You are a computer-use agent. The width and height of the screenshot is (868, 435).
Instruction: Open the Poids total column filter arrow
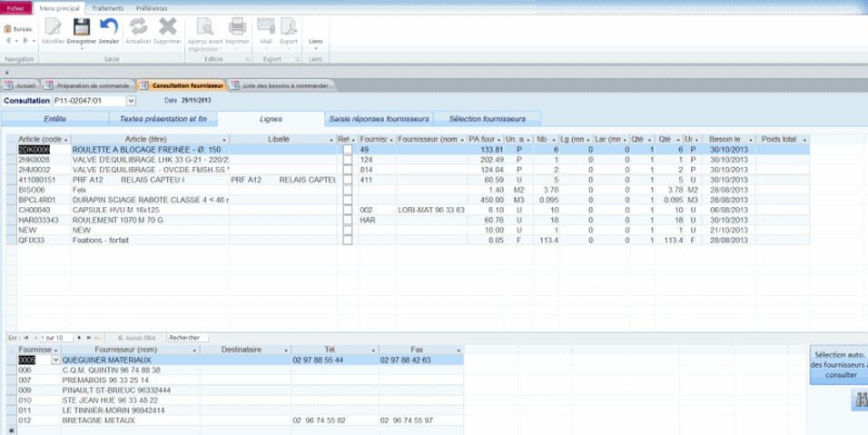tap(804, 140)
